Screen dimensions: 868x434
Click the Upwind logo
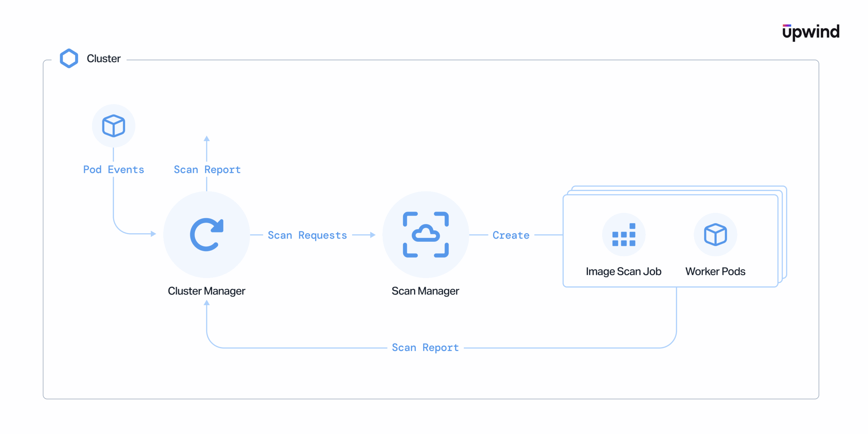click(811, 32)
